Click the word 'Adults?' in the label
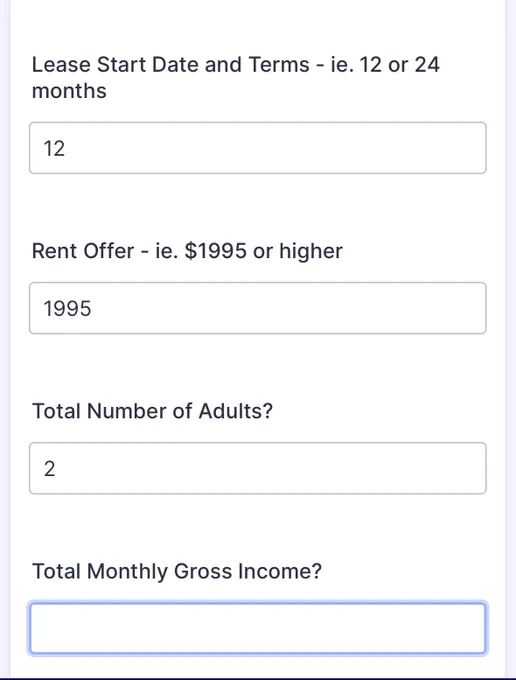516x680 pixels. click(235, 411)
